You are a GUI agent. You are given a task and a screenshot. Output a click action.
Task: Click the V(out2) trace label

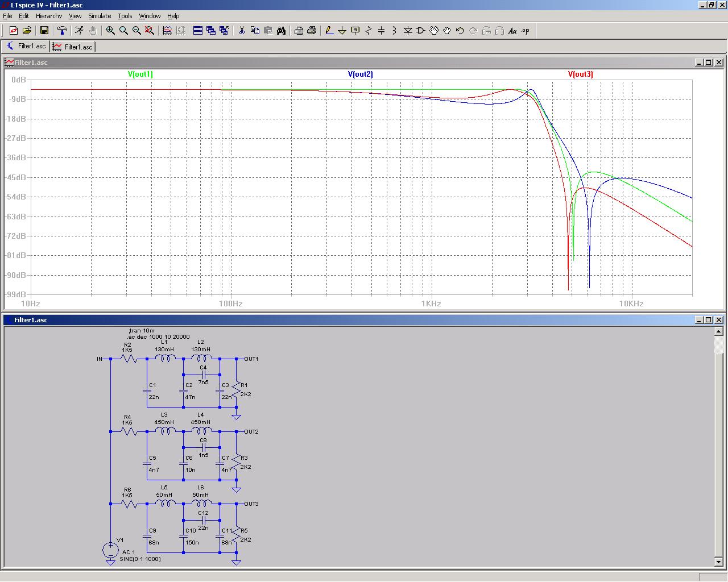(x=361, y=74)
